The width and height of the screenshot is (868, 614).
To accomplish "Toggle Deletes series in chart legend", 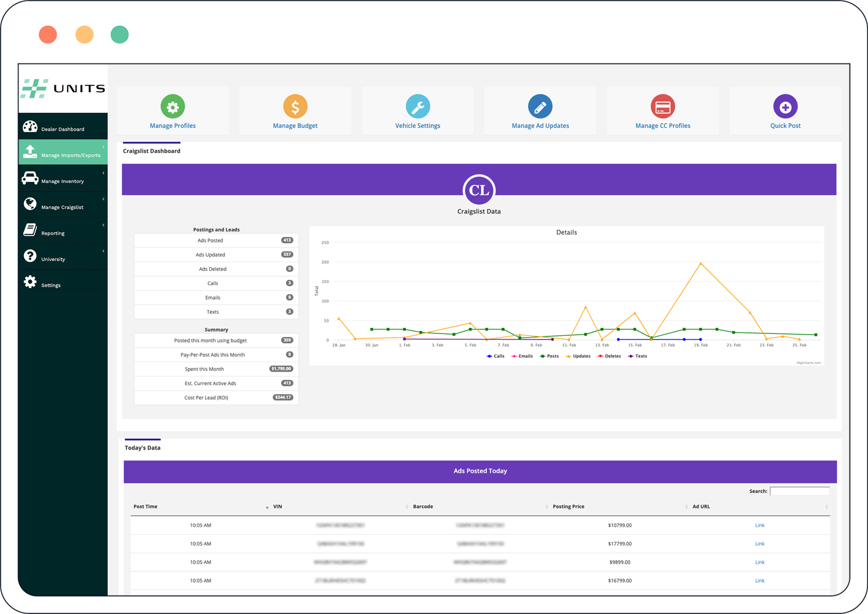I will (x=609, y=356).
